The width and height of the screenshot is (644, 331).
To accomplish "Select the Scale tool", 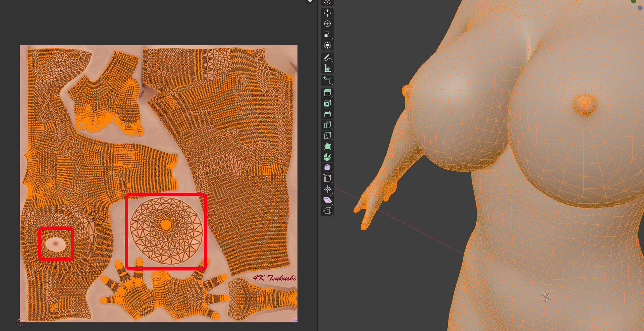I will click(x=327, y=35).
